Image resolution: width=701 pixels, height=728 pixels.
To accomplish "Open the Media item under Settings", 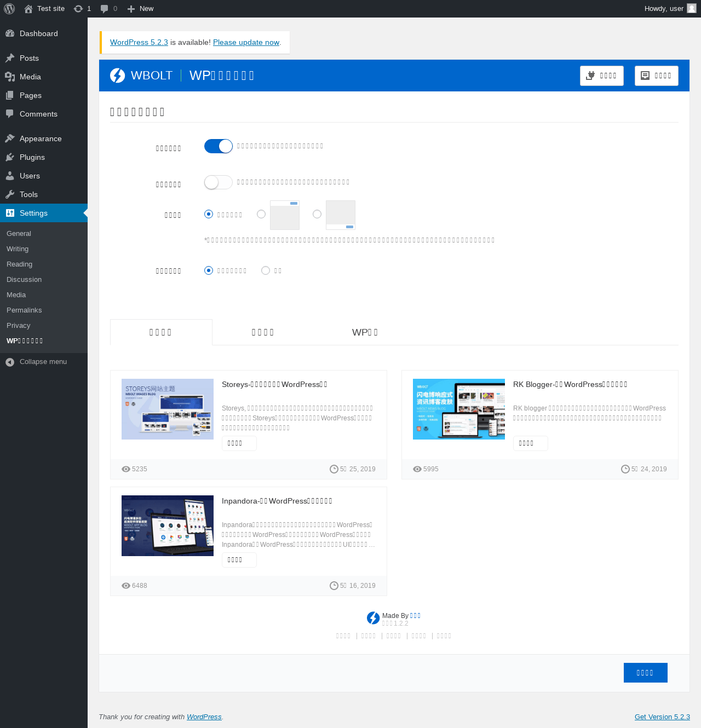I will click(x=16, y=295).
